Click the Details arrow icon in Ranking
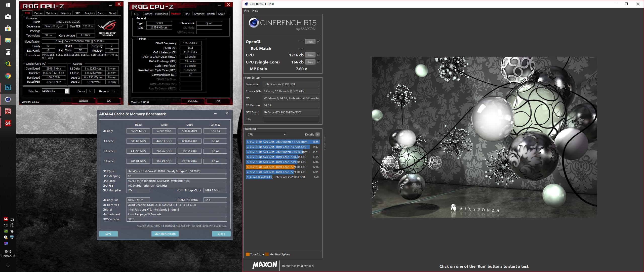 (x=318, y=134)
